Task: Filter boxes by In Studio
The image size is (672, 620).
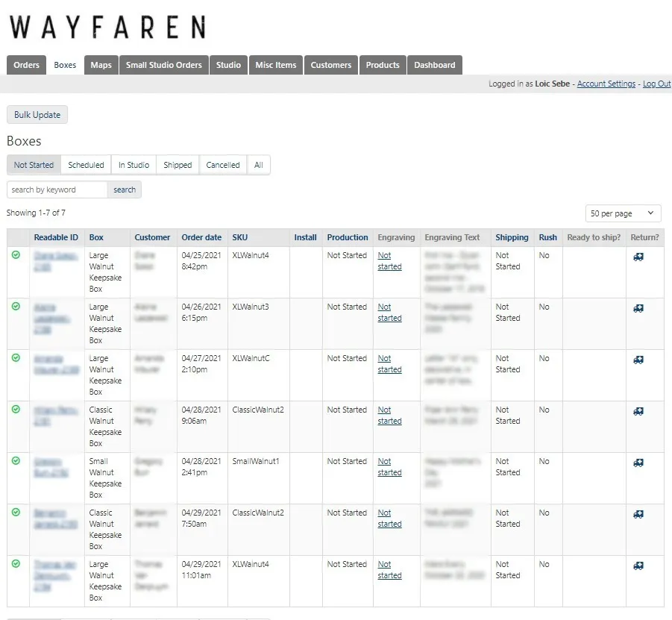Action: pos(134,165)
